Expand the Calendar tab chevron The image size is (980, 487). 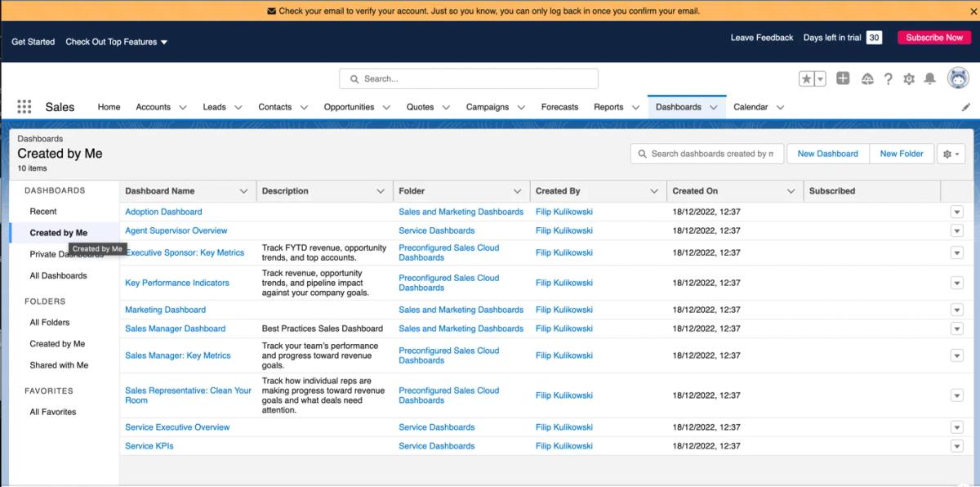(x=780, y=107)
